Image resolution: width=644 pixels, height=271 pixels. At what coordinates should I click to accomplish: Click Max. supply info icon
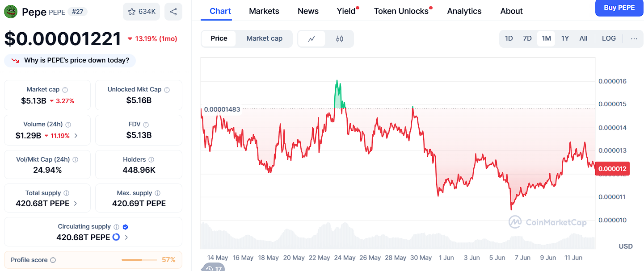[x=158, y=193]
